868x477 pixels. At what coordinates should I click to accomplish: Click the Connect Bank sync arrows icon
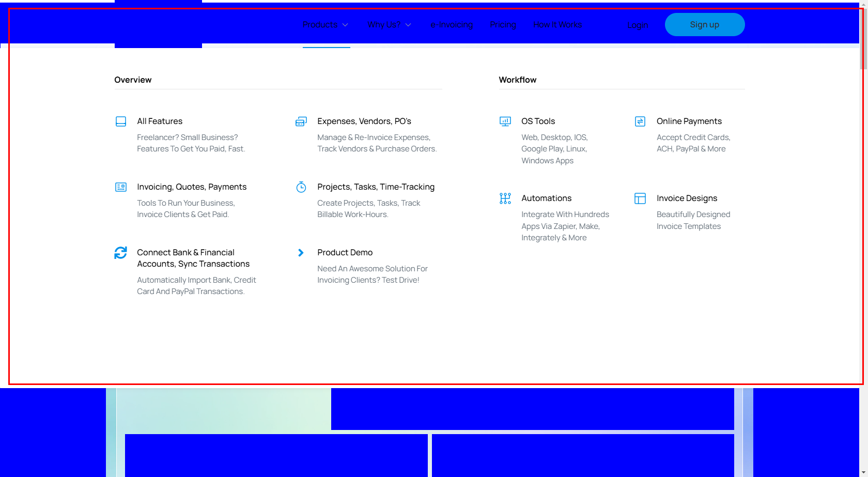click(x=121, y=253)
